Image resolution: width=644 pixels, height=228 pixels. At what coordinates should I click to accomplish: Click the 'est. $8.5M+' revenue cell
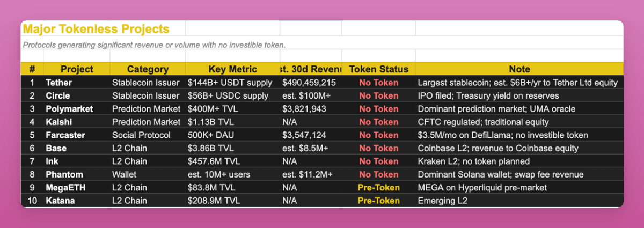point(311,148)
